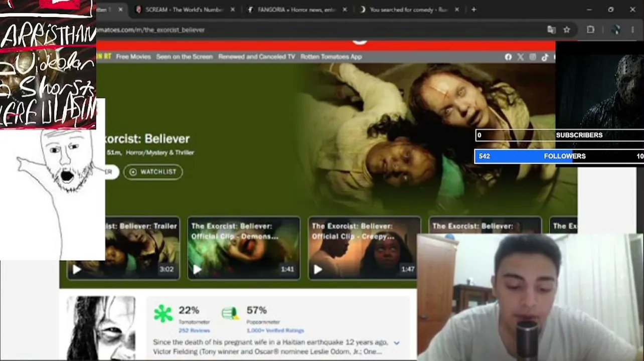
Task: Open the 252 Reviews link
Action: click(x=194, y=330)
